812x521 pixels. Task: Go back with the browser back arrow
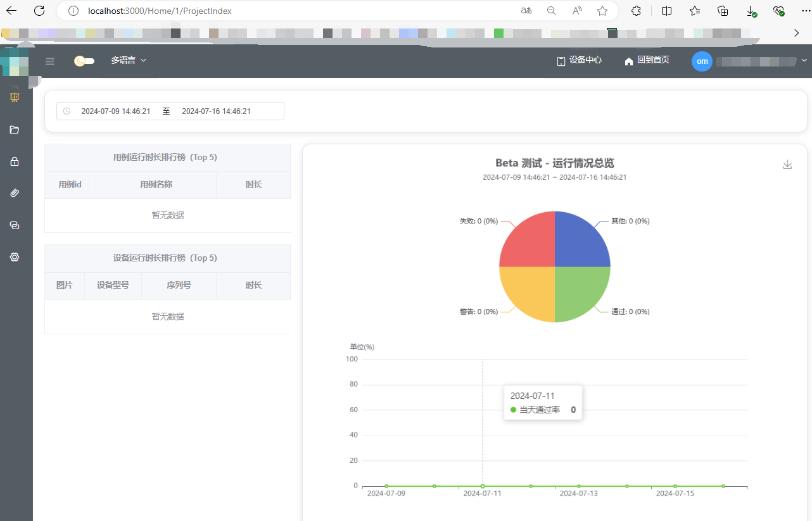point(11,11)
